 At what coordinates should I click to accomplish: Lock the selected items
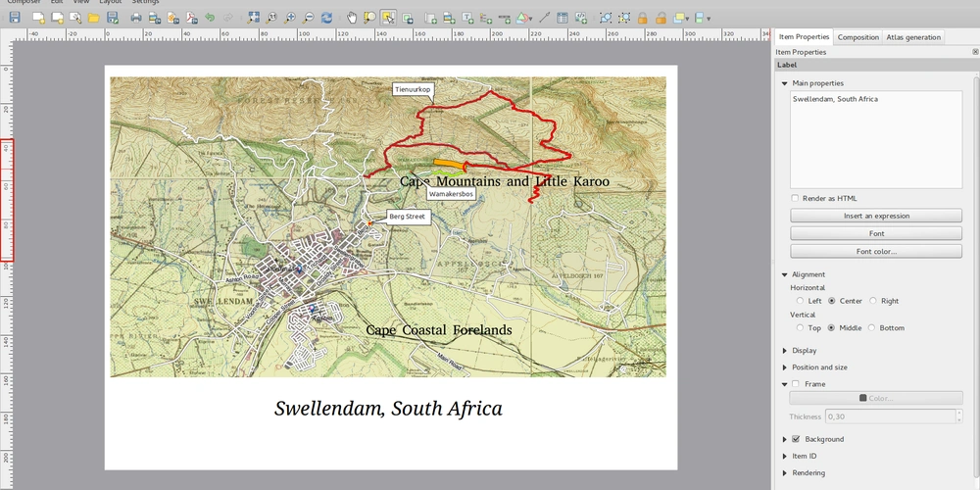tap(643, 18)
